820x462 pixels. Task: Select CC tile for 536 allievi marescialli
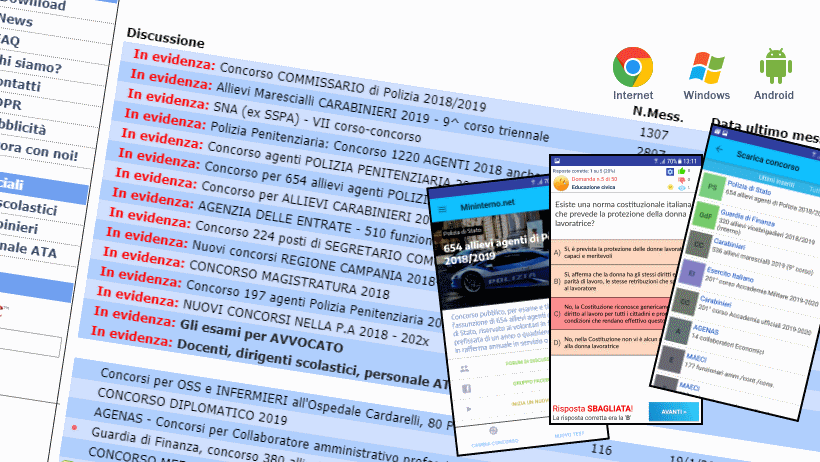pos(698,244)
